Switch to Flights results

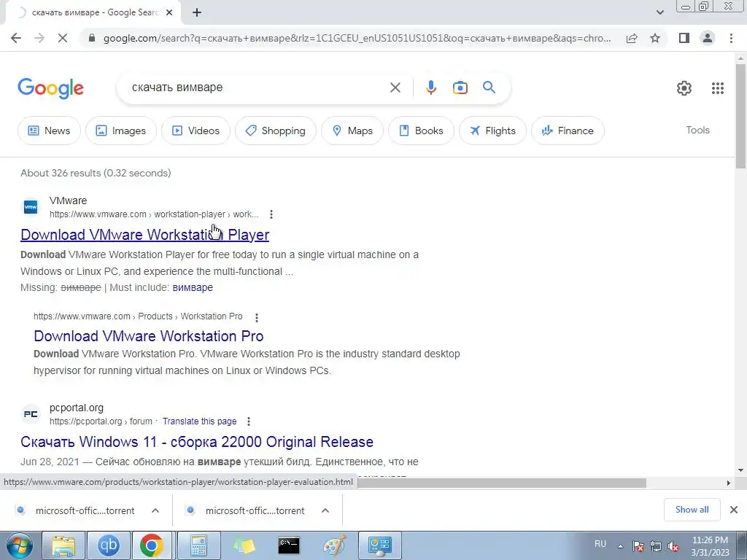[x=492, y=131]
